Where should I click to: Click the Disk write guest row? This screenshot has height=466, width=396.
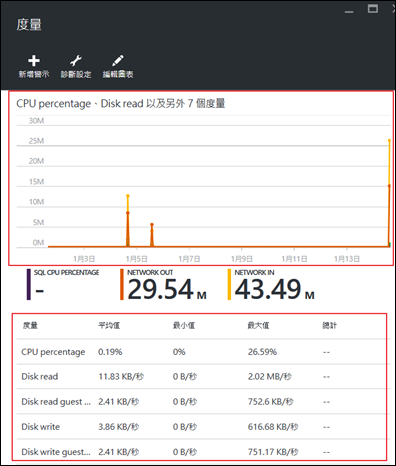click(203, 451)
